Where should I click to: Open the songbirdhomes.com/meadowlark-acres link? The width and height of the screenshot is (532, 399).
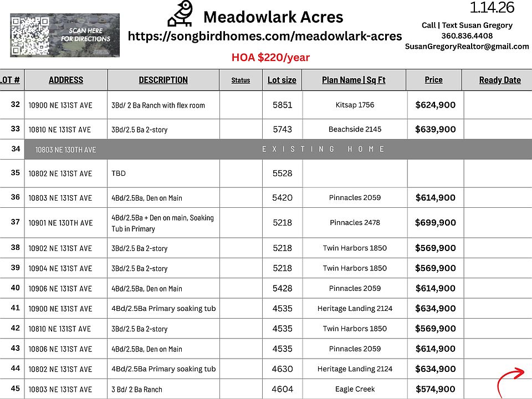coord(265,37)
